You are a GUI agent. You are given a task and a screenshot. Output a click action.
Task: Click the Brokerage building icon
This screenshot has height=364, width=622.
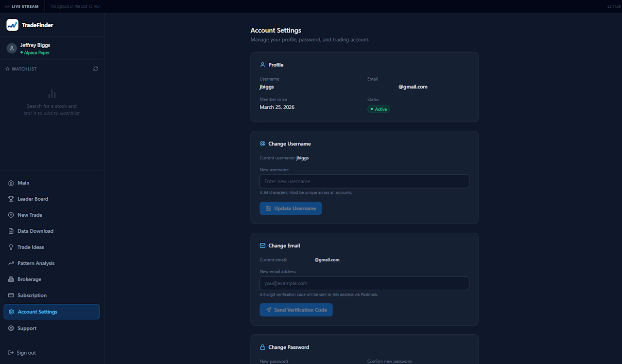coord(11,279)
